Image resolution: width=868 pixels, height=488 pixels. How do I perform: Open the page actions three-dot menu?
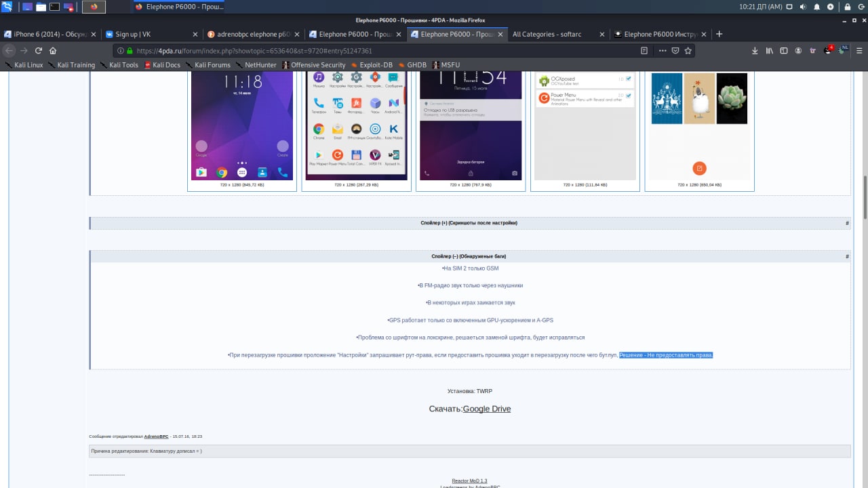[663, 50]
